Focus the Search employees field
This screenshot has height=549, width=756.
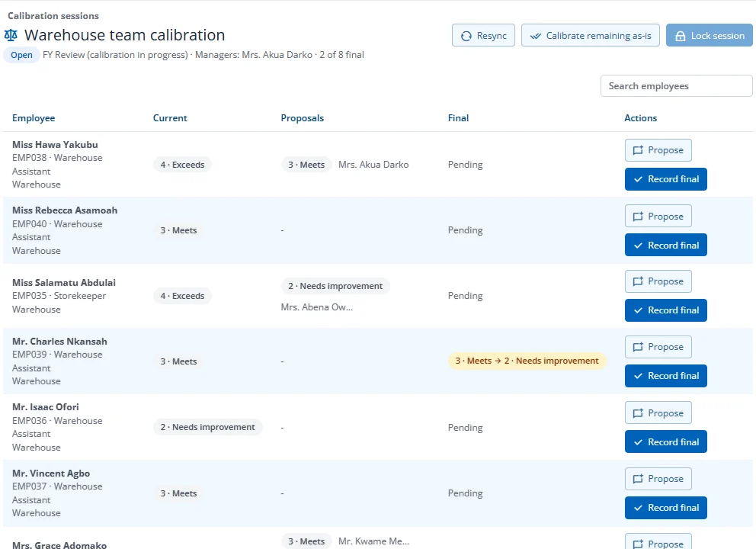pos(676,86)
